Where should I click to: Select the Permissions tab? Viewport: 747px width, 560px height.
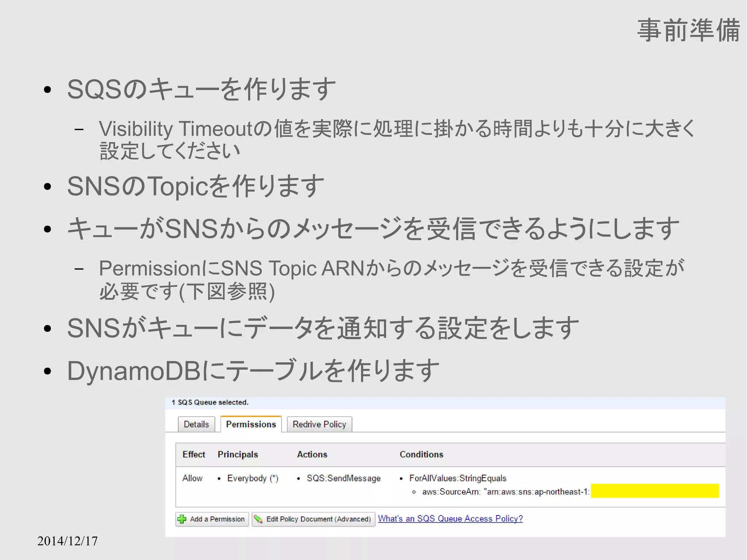click(x=251, y=424)
